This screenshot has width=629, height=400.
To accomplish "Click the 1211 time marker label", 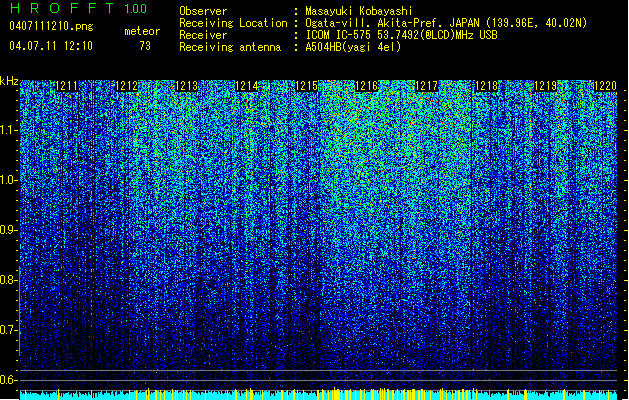I will pos(67,86).
